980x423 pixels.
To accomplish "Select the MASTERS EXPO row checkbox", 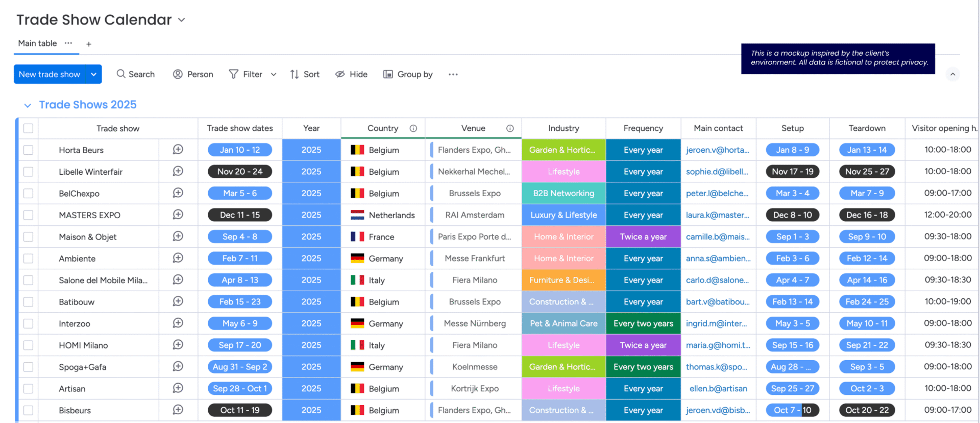I will click(x=28, y=215).
